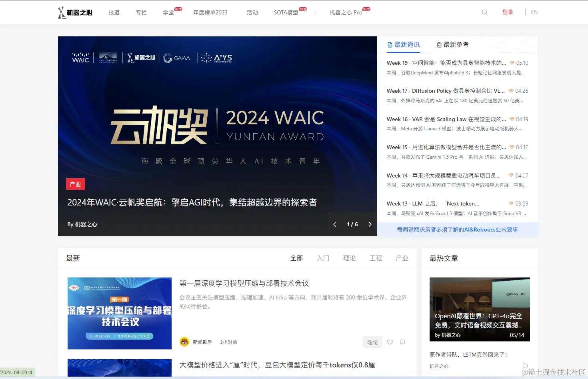Click the 理论 tag on first article

[x=373, y=342]
